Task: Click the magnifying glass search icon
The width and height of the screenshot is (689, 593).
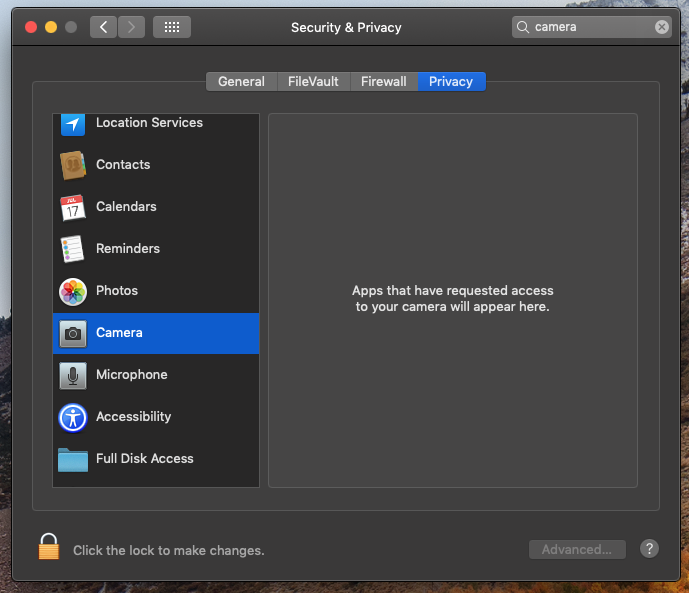Action: coord(522,27)
